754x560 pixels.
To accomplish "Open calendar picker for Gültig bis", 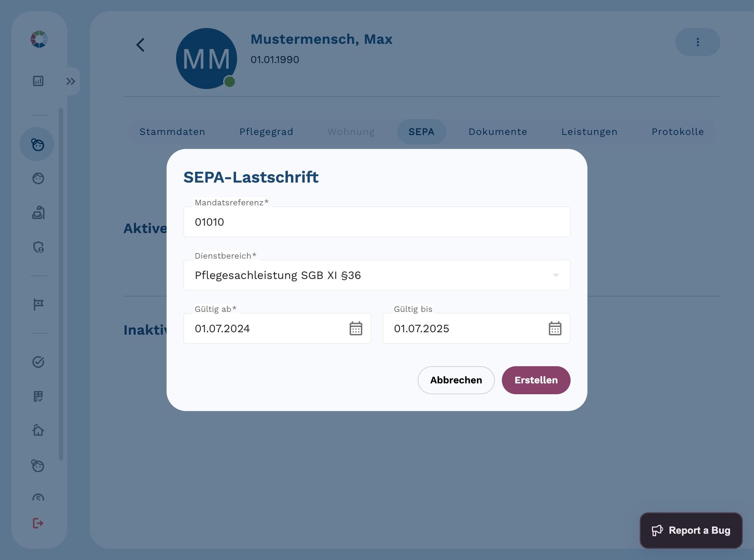I will [x=554, y=328].
